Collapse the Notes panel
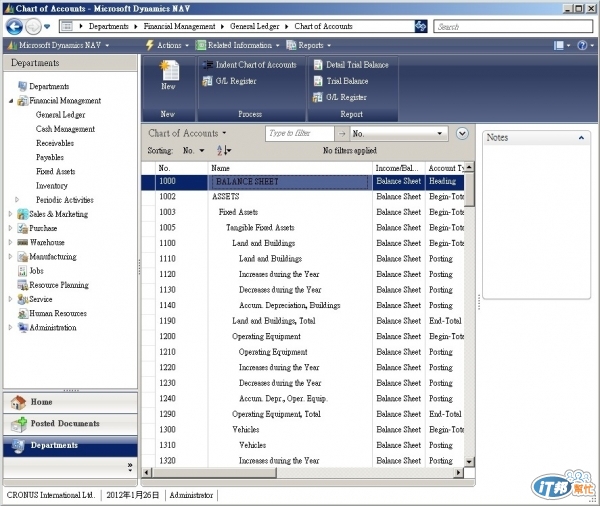This screenshot has height=506, width=600. [581, 137]
